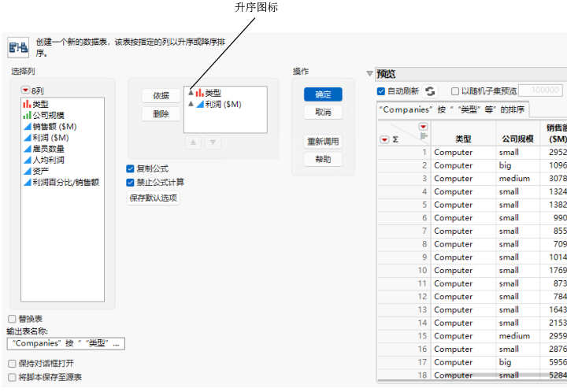Collapse the 预览 disclosure triangle

point(369,74)
